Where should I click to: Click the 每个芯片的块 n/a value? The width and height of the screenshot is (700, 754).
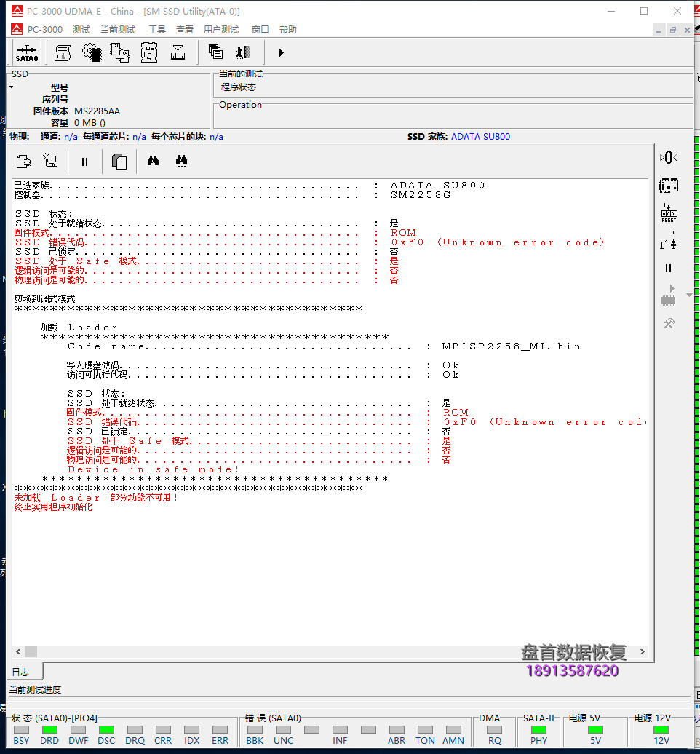pos(216,137)
